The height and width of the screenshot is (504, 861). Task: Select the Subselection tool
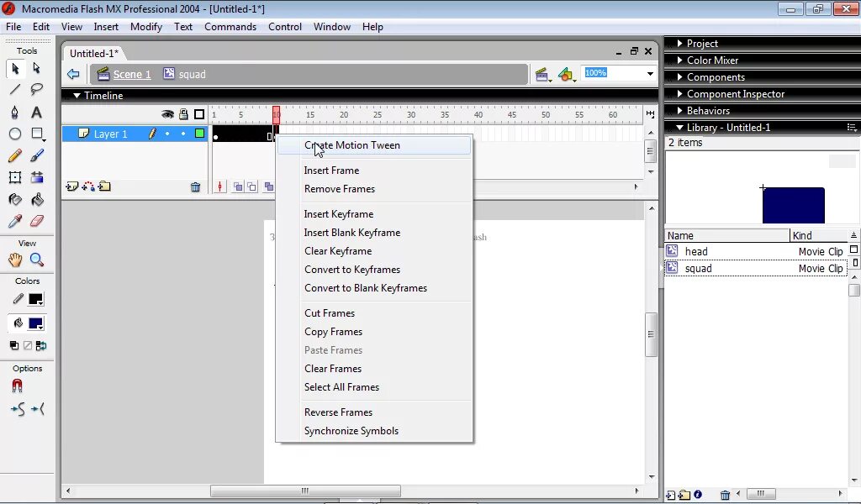tap(36, 68)
